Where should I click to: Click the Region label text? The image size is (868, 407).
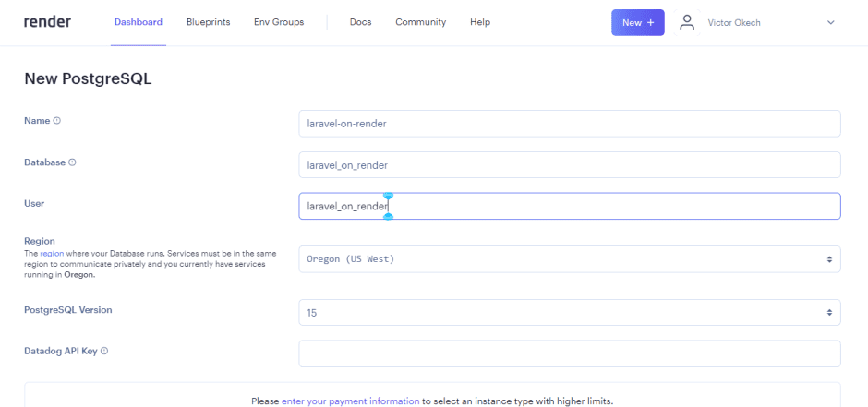tap(40, 241)
